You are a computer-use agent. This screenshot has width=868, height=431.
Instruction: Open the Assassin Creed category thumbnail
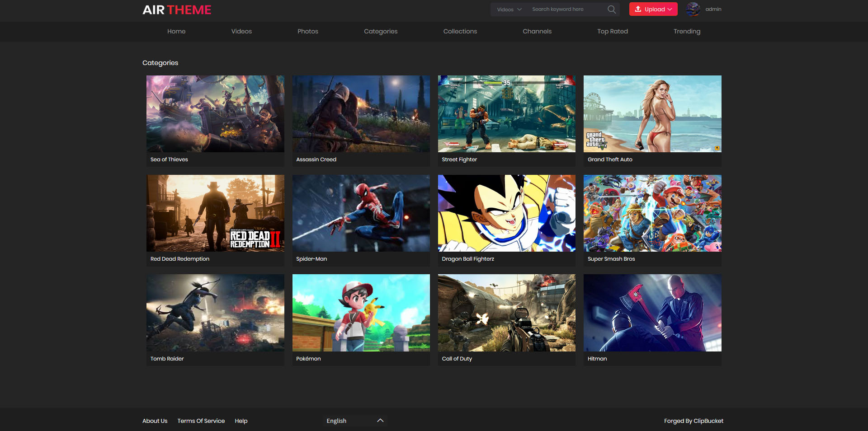pos(361,114)
